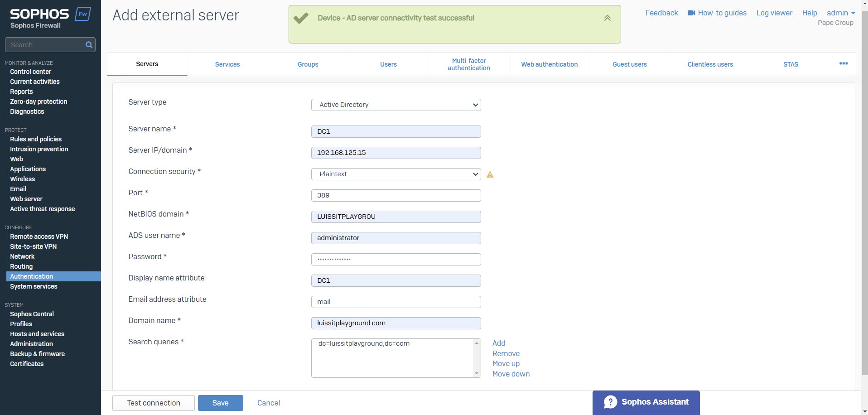
Task: Switch to the Servers tab
Action: click(147, 64)
